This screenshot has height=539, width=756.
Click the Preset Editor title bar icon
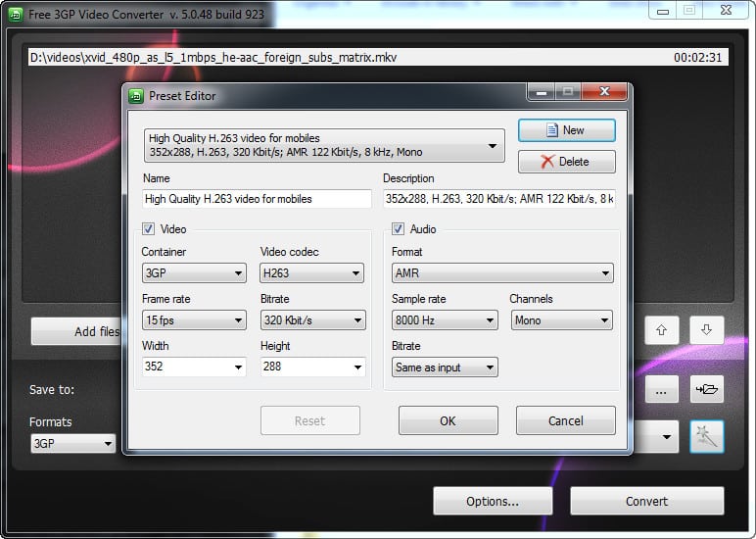(x=137, y=96)
